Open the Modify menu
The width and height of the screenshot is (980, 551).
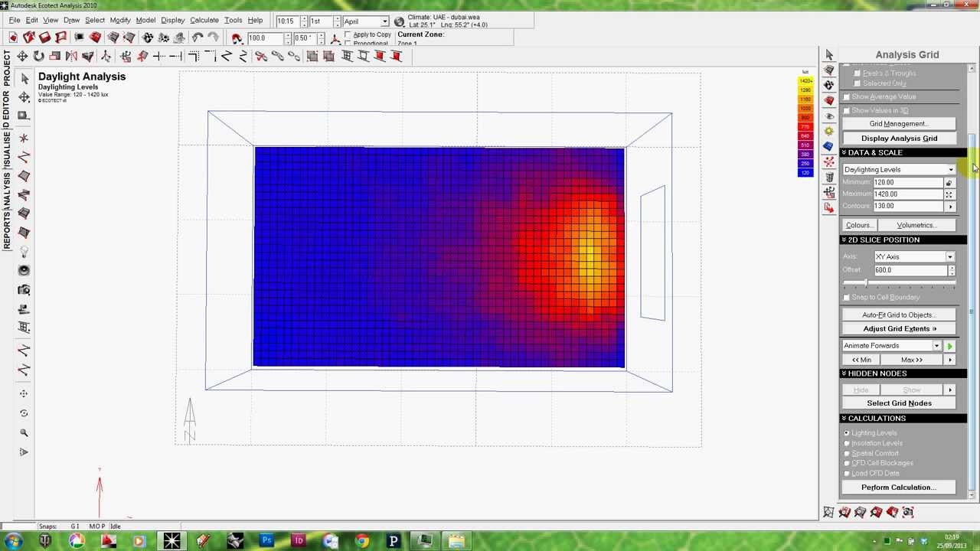120,21
